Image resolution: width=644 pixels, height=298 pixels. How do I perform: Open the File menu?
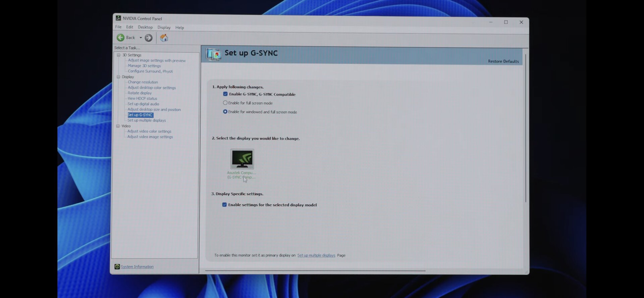click(x=118, y=27)
